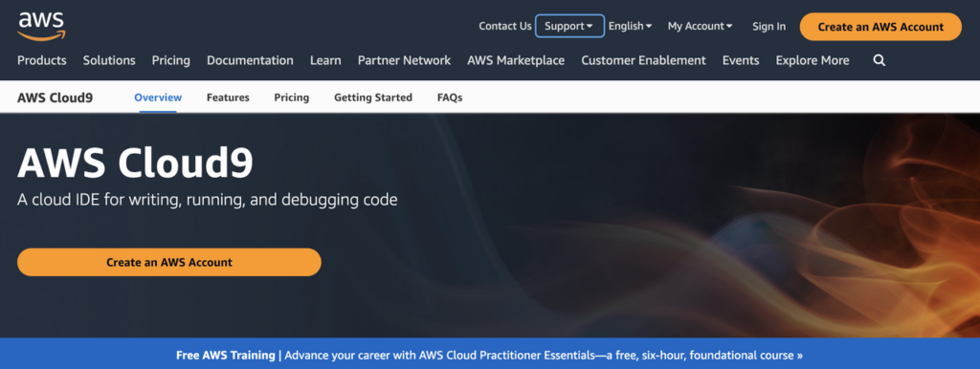Open the FAQs tab

click(450, 98)
